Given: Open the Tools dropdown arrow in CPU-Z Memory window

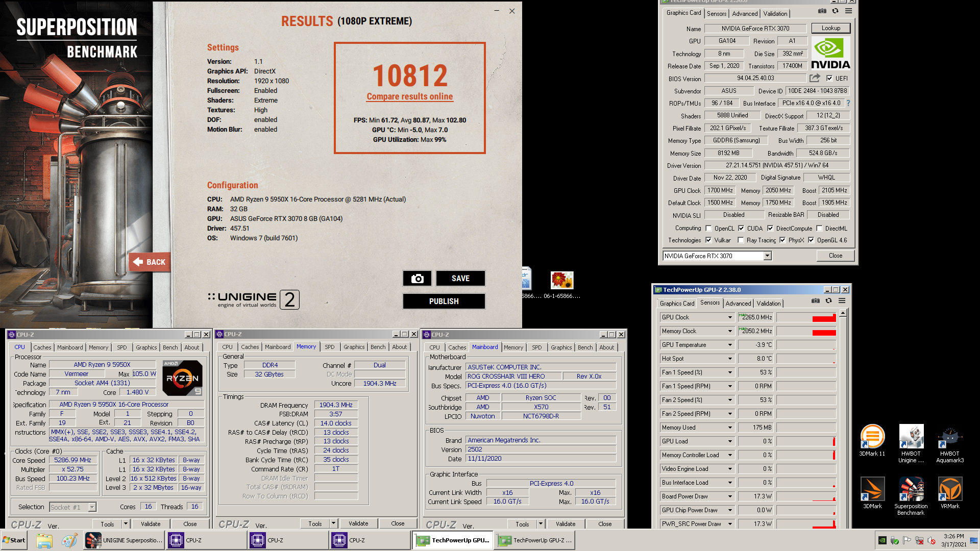Looking at the screenshot, I should point(333,523).
